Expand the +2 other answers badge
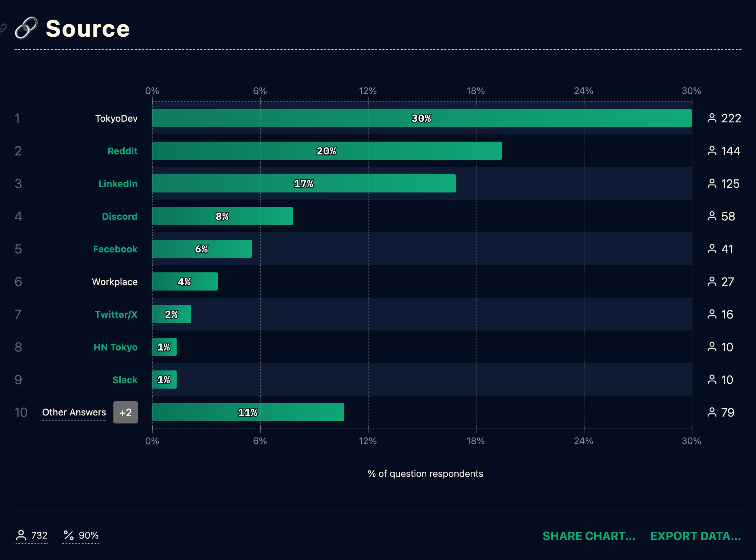756x560 pixels. [x=125, y=412]
